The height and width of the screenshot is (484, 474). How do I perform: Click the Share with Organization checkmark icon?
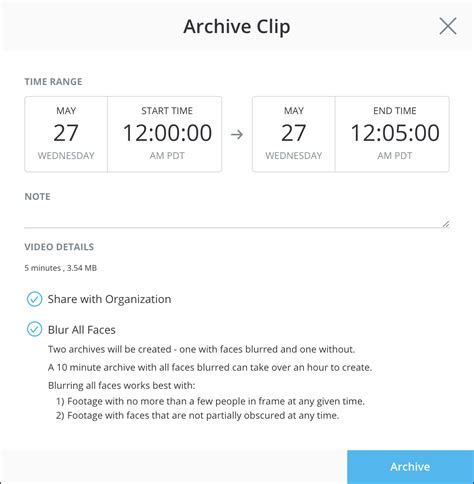[x=34, y=299]
